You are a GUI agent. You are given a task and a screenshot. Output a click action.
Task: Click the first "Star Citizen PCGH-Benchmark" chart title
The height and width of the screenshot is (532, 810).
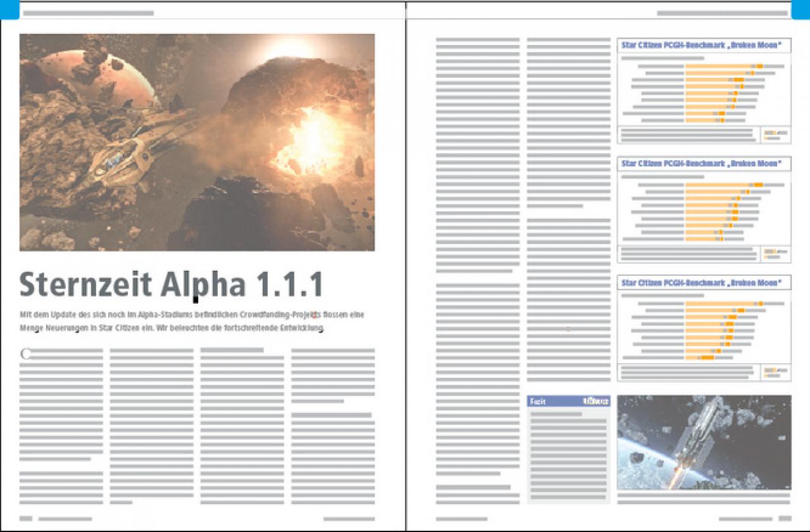[x=701, y=45]
